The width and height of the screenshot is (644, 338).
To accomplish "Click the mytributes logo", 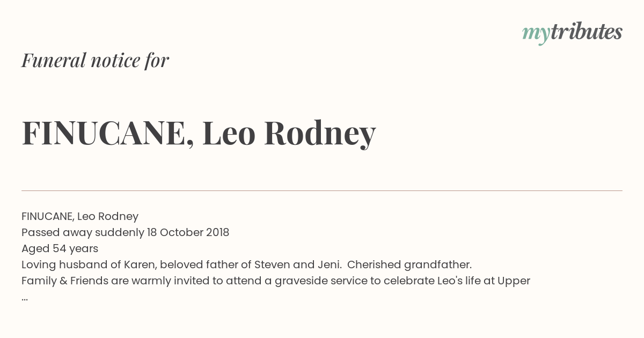I will click(x=572, y=33).
